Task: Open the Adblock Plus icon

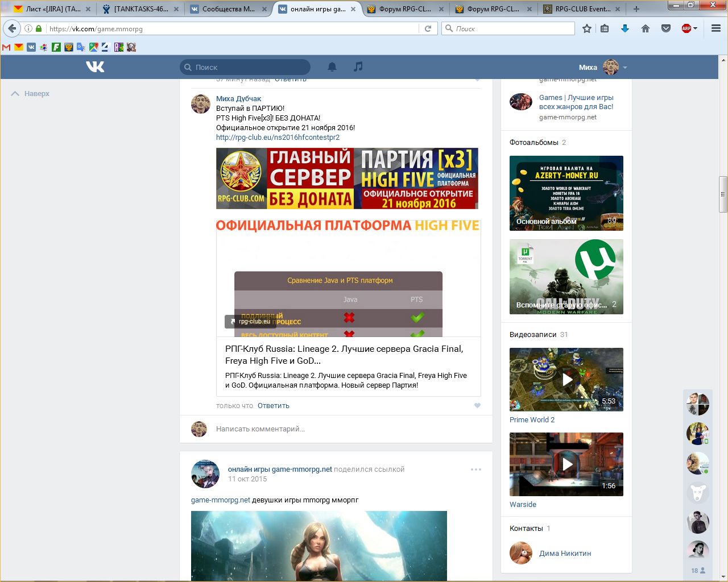Action: coord(686,28)
